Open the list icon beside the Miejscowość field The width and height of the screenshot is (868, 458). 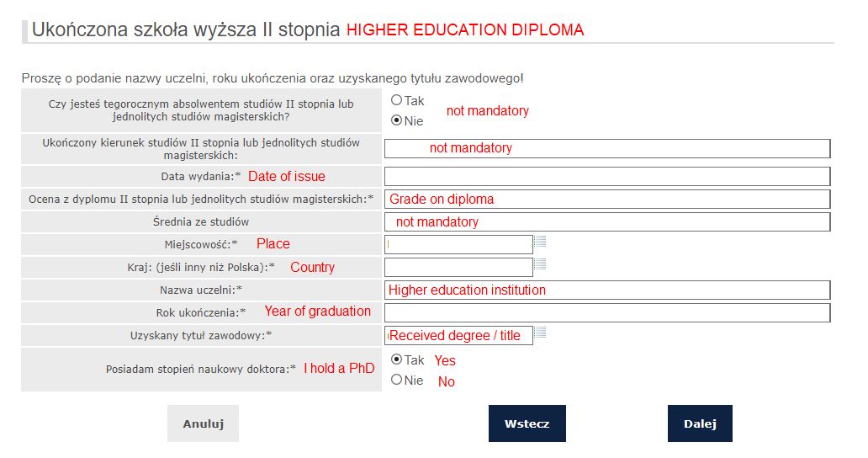(x=541, y=242)
